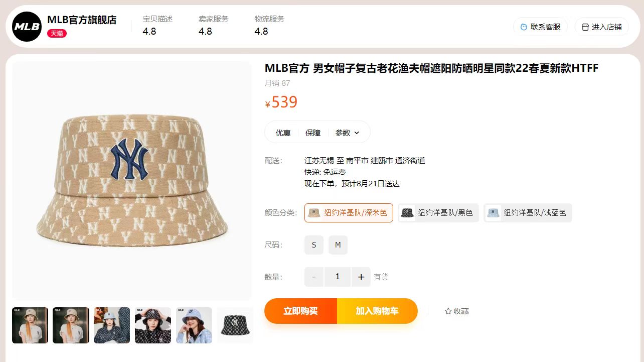Select the first model thumbnail image
Image resolution: width=644 pixels, height=362 pixels.
point(30,325)
